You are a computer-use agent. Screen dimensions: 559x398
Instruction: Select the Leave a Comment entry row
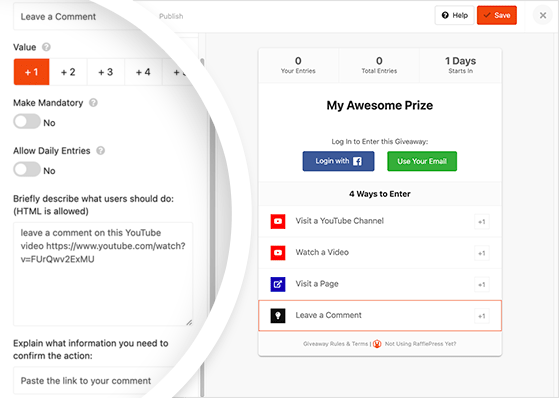(380, 316)
